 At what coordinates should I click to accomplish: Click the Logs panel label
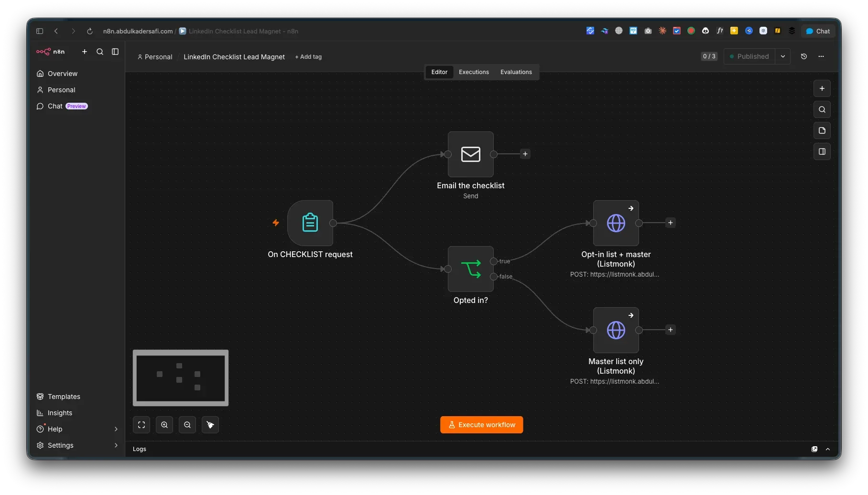point(140,449)
